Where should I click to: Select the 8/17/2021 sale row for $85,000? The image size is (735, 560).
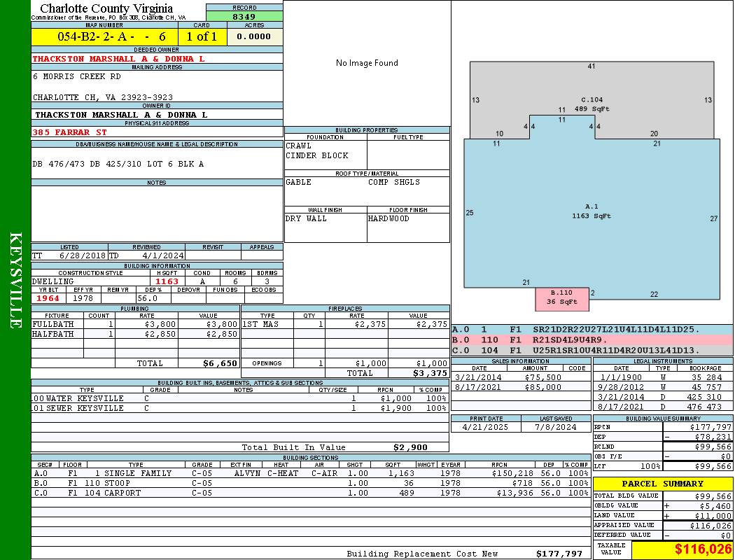tap(520, 387)
